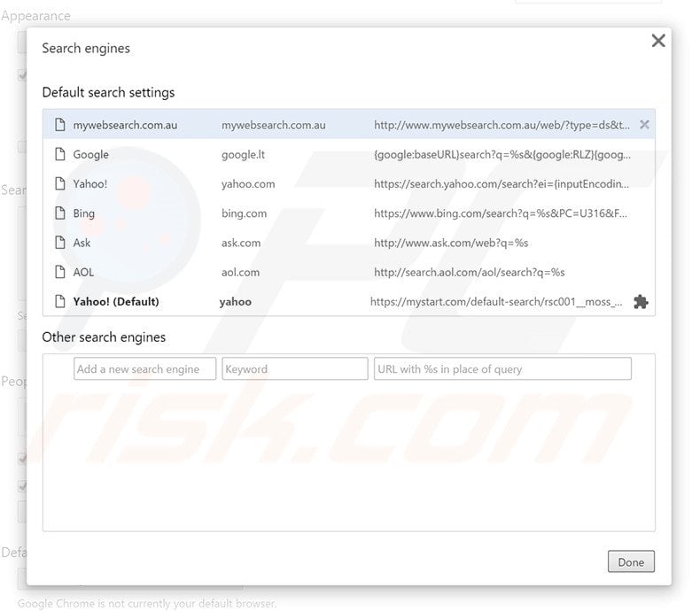This screenshot has width=700, height=611.
Task: Click the yahoo.com keyword cell
Action: click(x=248, y=184)
